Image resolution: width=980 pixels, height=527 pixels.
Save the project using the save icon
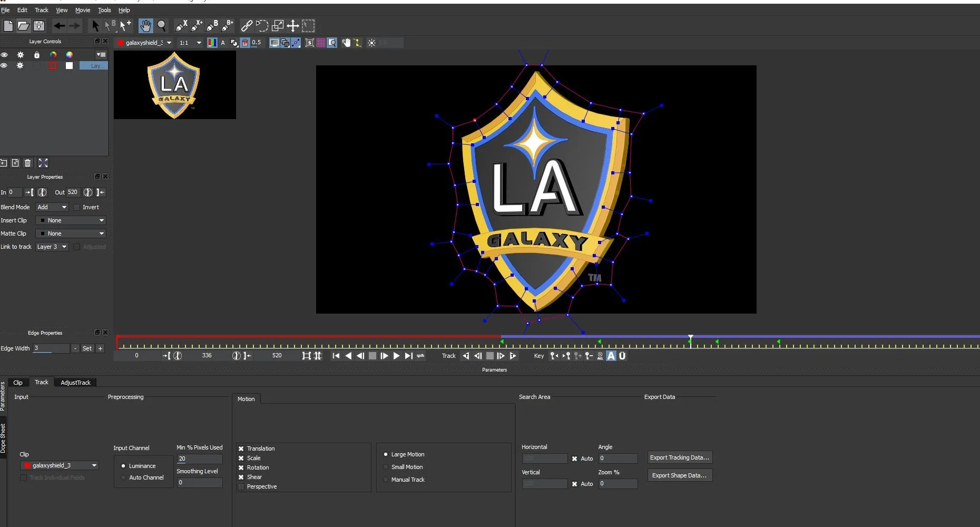[39, 25]
